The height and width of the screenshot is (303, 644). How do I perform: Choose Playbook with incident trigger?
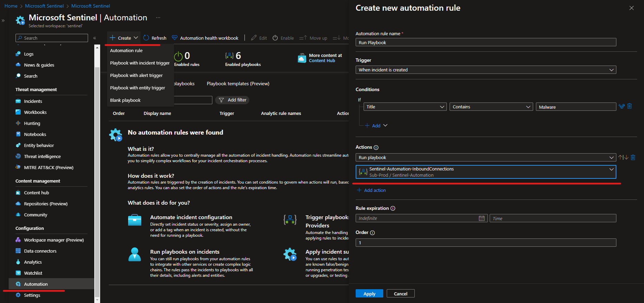[x=140, y=63]
